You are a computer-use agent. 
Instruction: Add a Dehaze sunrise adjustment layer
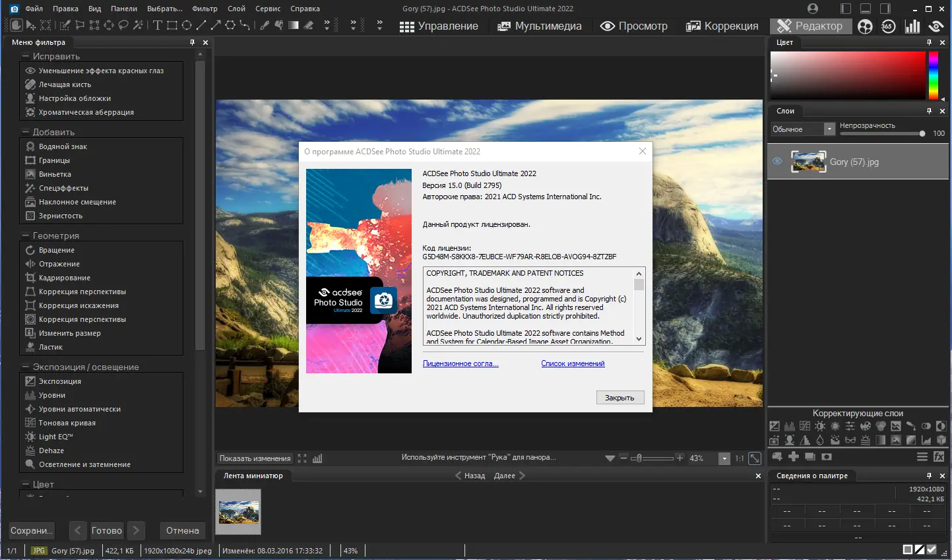[866, 440]
